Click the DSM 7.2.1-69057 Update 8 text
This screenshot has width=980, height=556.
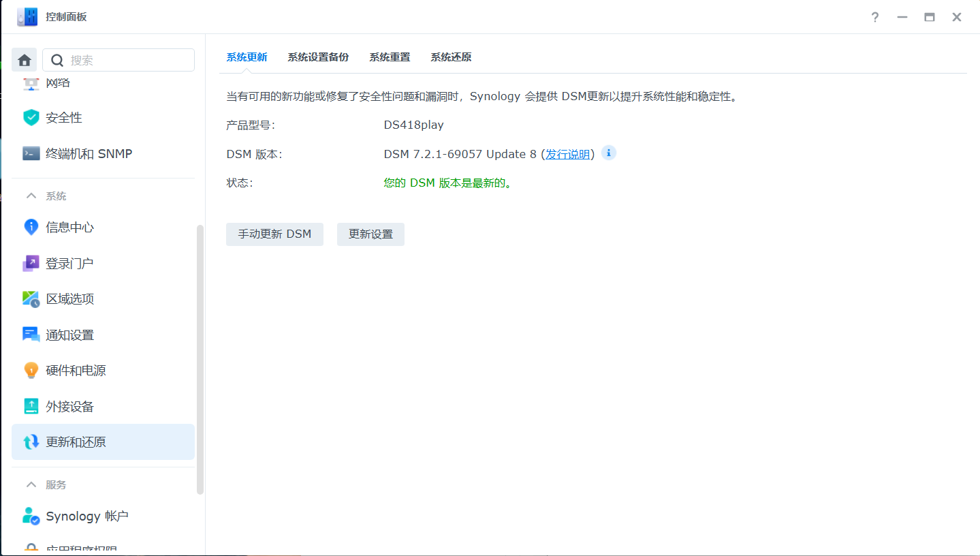click(x=460, y=154)
